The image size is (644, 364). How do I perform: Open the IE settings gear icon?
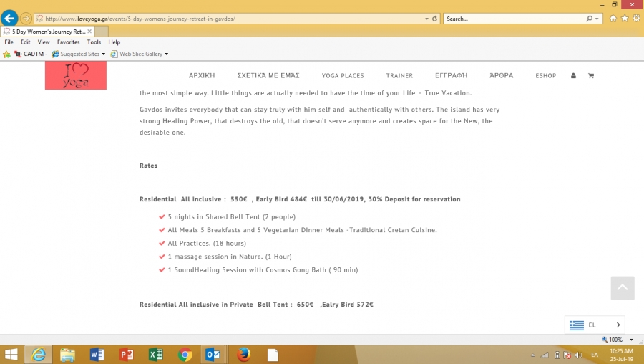click(635, 19)
